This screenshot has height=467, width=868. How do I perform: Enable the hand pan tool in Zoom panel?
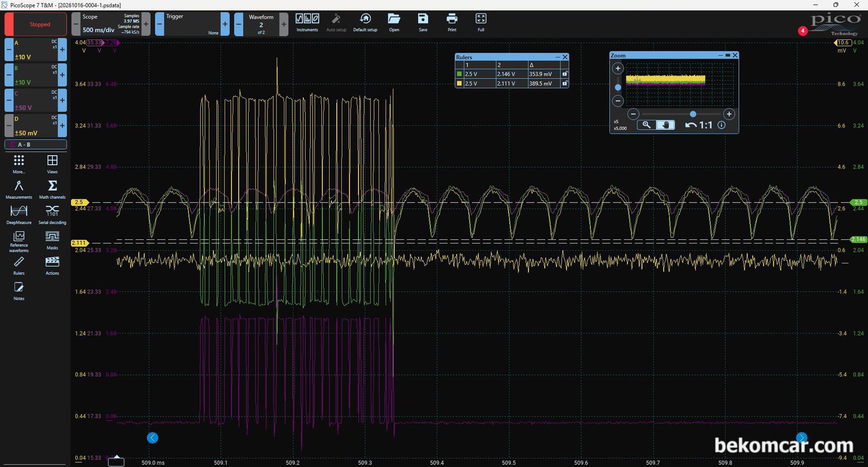665,124
